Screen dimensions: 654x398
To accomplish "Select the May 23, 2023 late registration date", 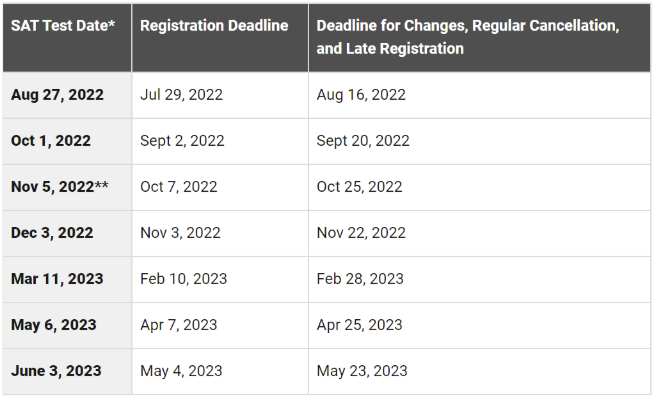I will point(362,371).
